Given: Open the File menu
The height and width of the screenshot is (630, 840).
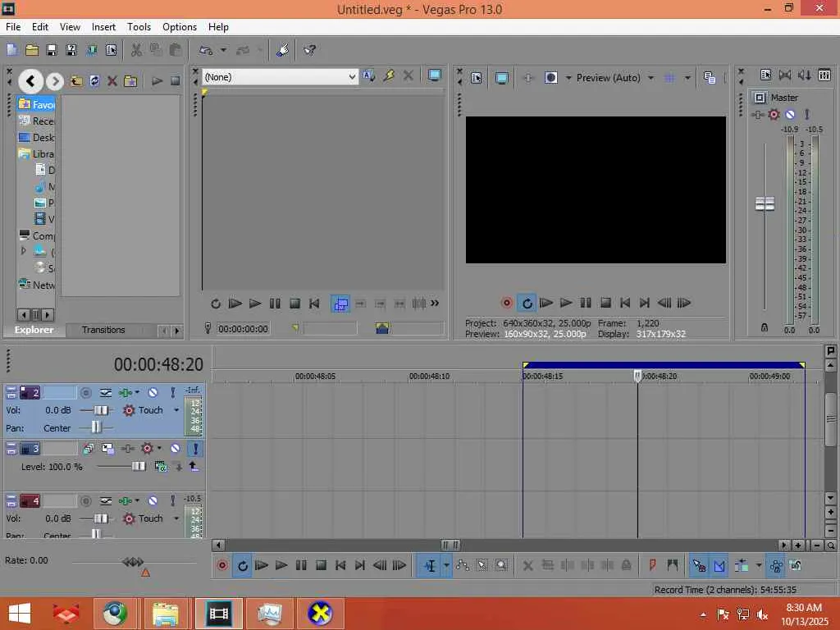Looking at the screenshot, I should [13, 27].
